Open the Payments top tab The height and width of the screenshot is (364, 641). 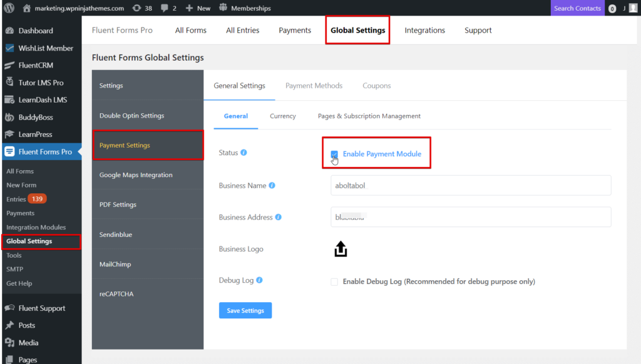pos(295,30)
